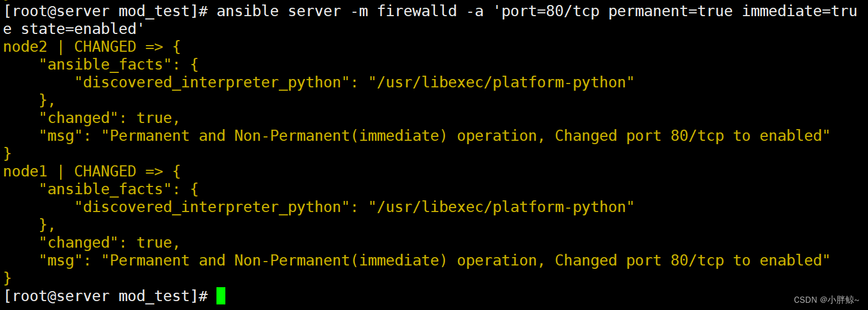The width and height of the screenshot is (868, 310).
Task: Click the "msg" key in node2 output
Action: click(x=61, y=136)
